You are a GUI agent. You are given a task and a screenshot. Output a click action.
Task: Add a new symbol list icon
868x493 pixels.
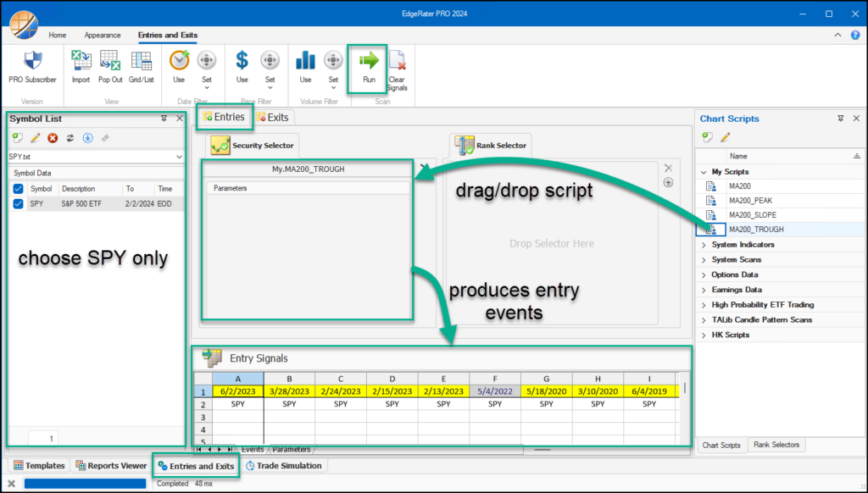tap(18, 138)
